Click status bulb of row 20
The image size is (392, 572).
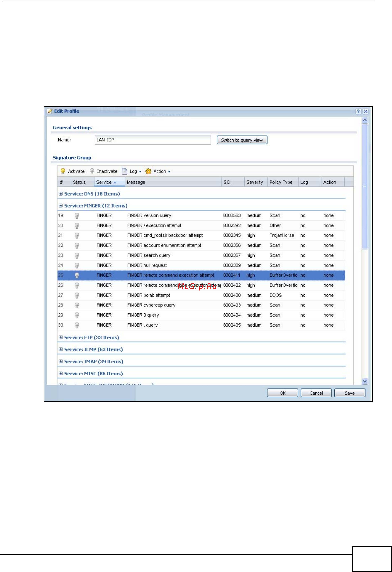[77, 226]
